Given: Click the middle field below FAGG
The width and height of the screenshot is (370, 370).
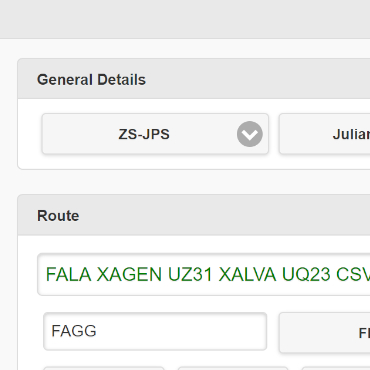Looking at the screenshot, I should [233, 368].
